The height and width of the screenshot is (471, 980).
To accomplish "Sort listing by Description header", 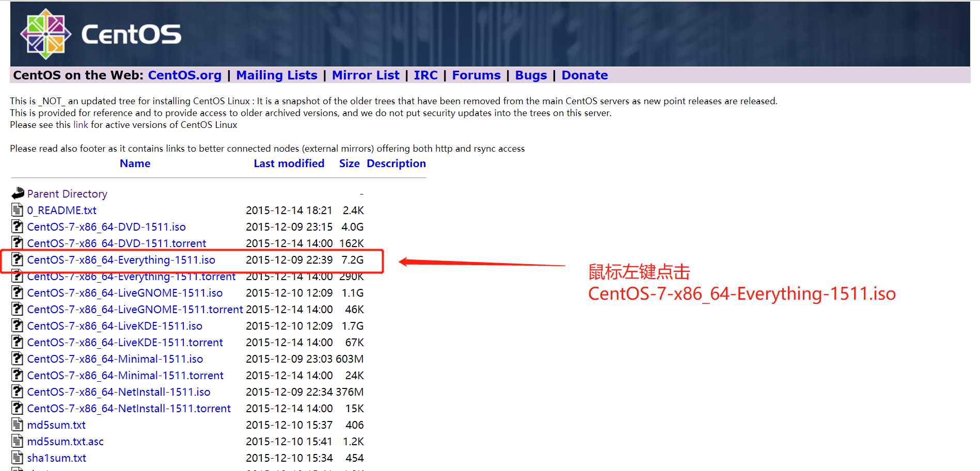I will pos(396,164).
